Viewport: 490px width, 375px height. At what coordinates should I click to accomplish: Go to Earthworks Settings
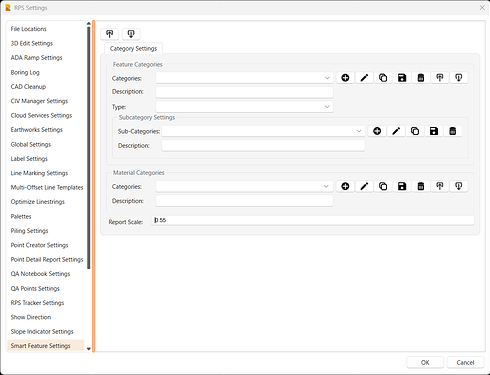tap(37, 130)
